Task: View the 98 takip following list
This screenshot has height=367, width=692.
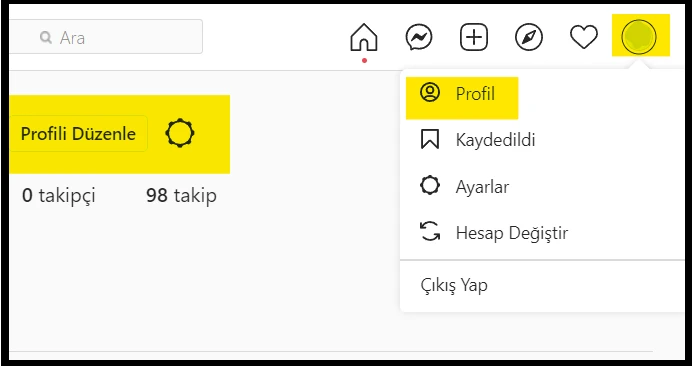Action: (x=181, y=195)
